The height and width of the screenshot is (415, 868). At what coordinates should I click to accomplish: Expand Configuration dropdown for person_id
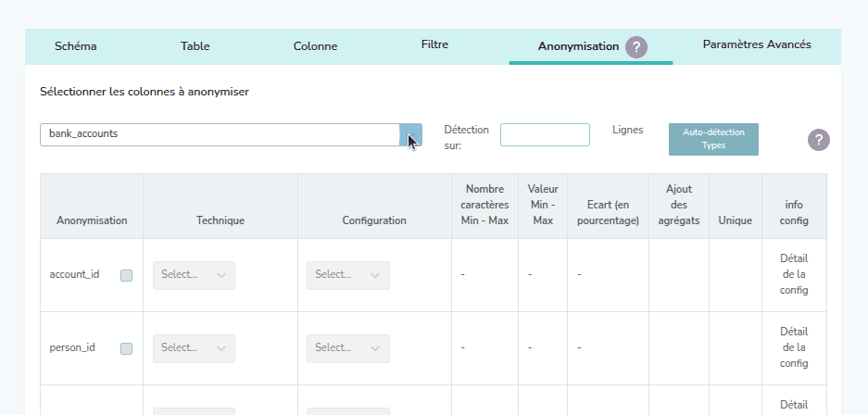[347, 348]
